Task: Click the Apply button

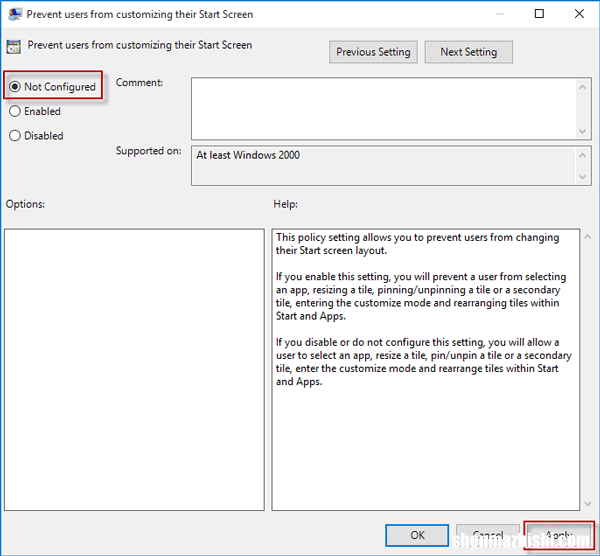Action: coord(559,535)
